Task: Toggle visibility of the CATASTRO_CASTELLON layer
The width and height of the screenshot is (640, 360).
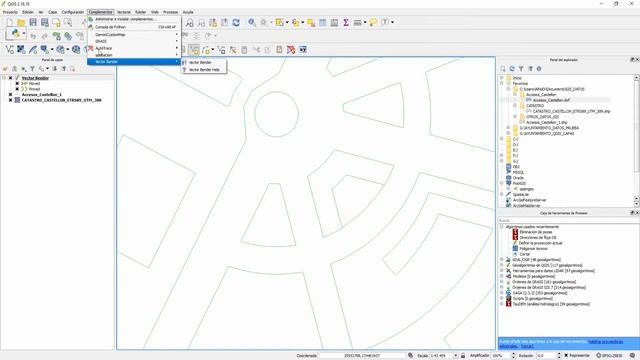Action: (11, 100)
